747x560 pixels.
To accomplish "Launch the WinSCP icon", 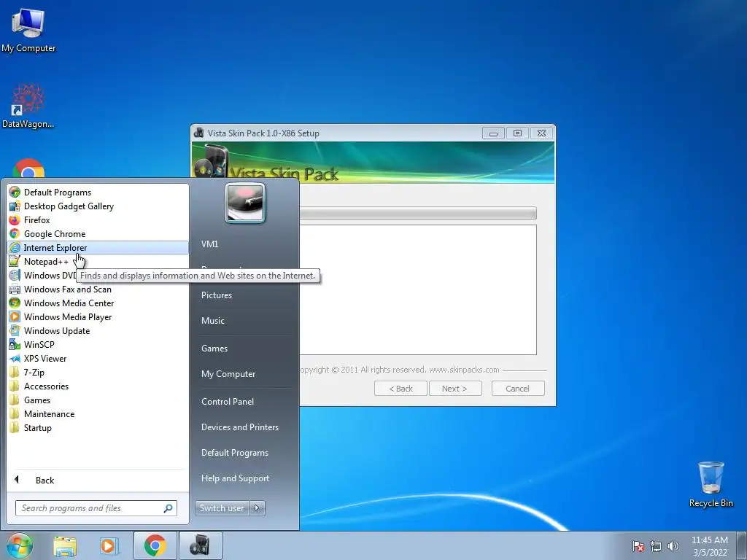I will click(15, 344).
